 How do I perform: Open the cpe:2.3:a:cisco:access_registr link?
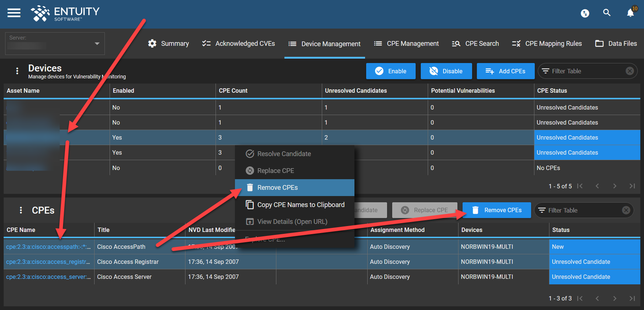click(48, 262)
